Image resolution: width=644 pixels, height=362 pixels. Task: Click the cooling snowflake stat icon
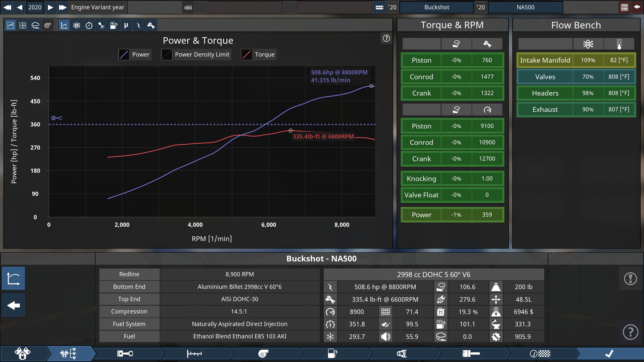tap(330, 336)
